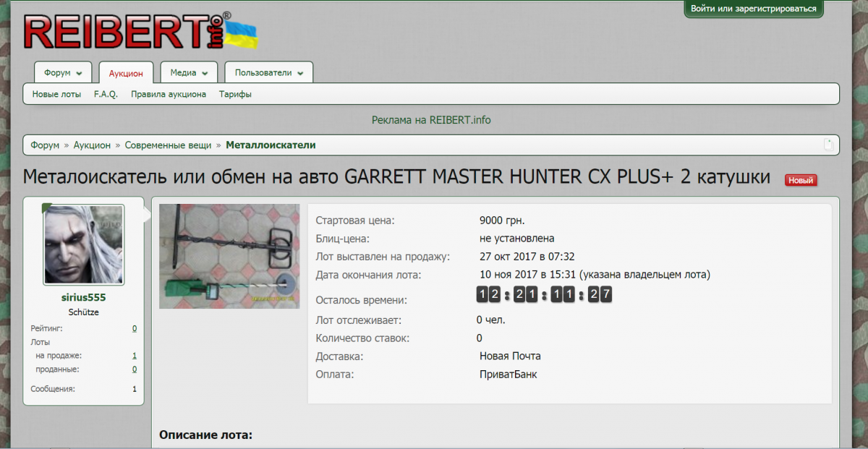
Task: Click the red "Новый" badge
Action: 801,180
